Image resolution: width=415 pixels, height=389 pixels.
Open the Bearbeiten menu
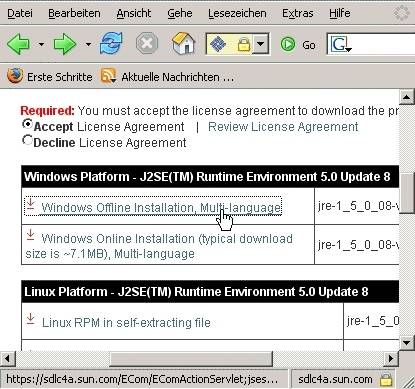coord(74,13)
